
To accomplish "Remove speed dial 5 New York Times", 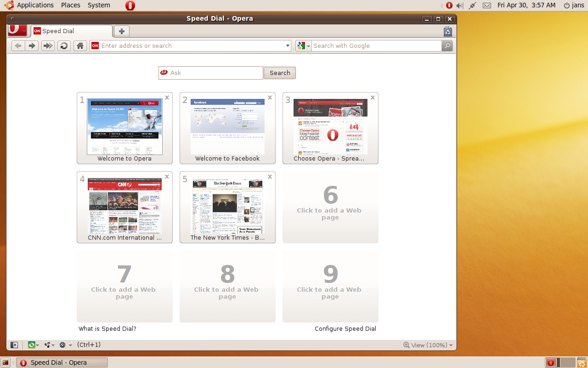I will (x=270, y=177).
